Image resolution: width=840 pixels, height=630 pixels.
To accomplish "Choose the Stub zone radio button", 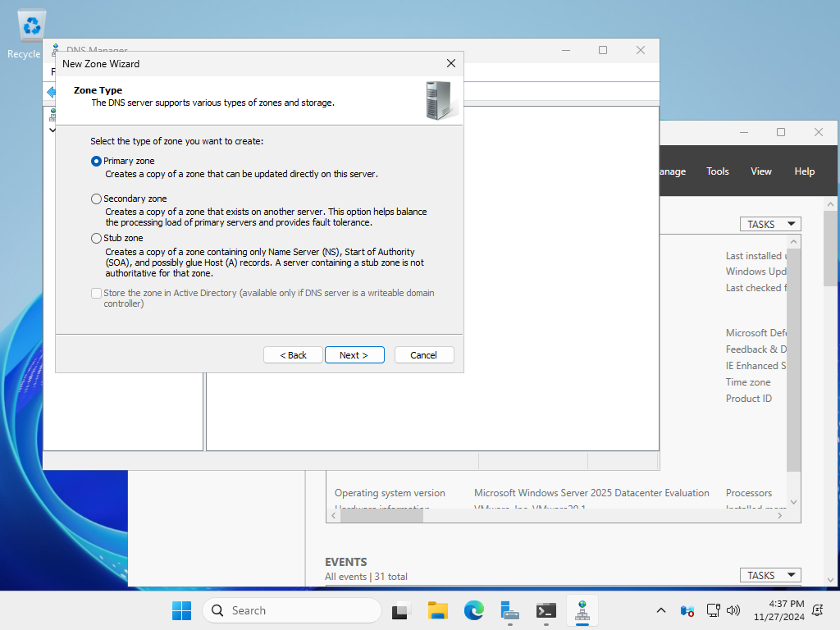I will point(97,238).
